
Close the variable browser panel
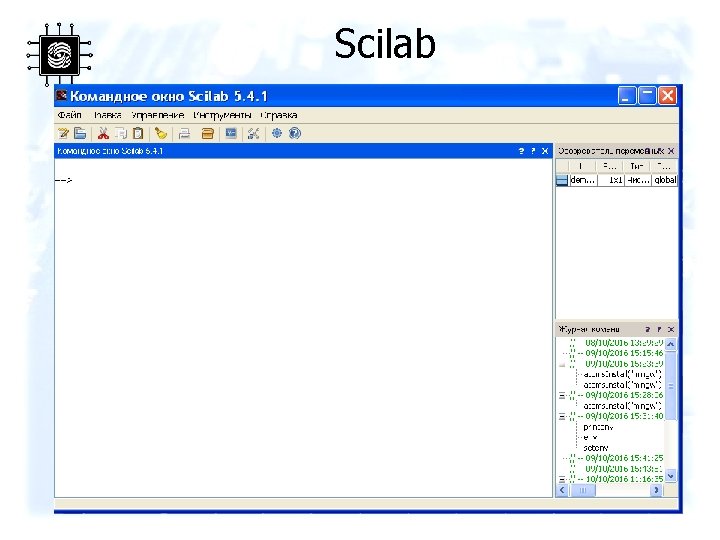click(x=671, y=151)
